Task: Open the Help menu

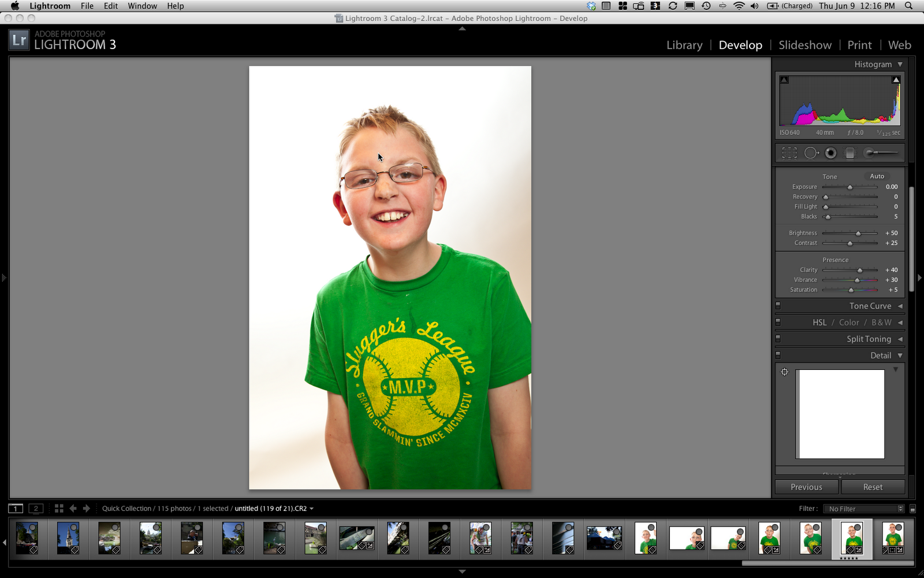Action: coord(176,6)
